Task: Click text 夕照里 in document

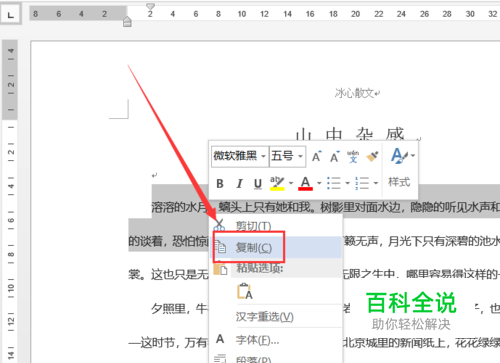Action: click(167, 309)
